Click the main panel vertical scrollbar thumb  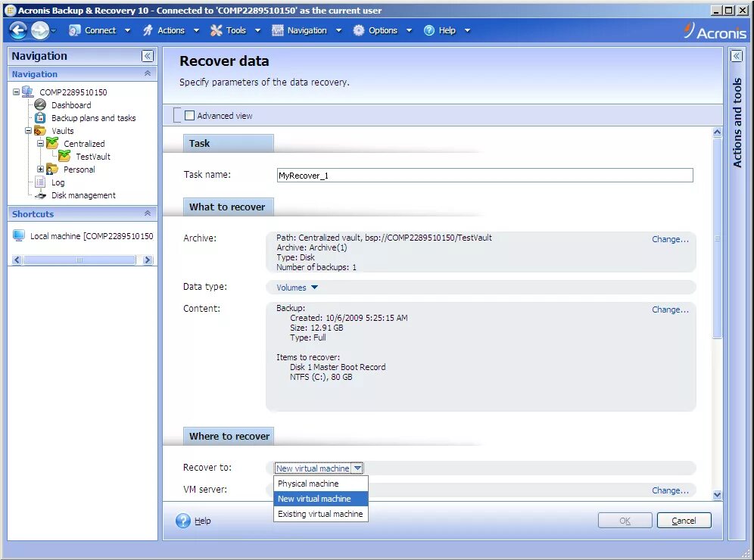[717, 238]
